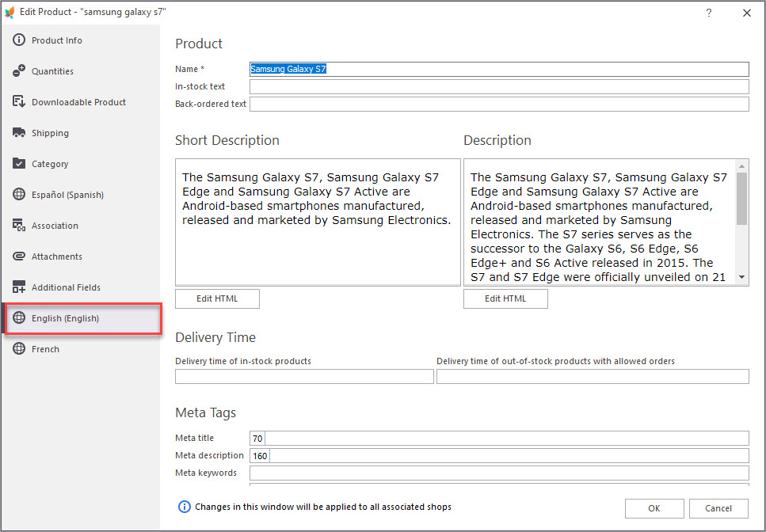Image resolution: width=766 pixels, height=532 pixels.
Task: Click the Meta title character counter 70
Action: [257, 439]
